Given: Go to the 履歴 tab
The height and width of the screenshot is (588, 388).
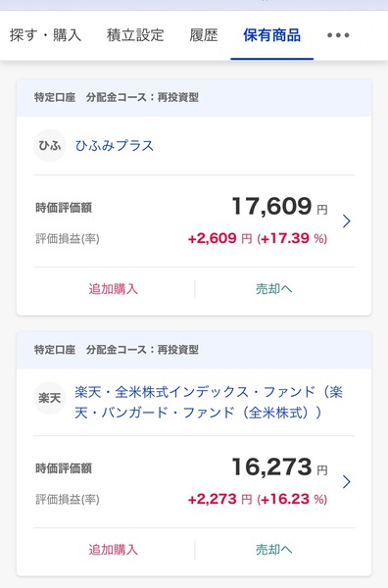Looking at the screenshot, I should point(204,35).
